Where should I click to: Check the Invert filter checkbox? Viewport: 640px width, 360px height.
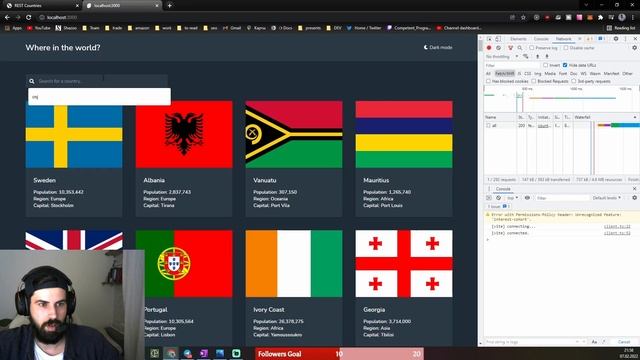(545, 65)
